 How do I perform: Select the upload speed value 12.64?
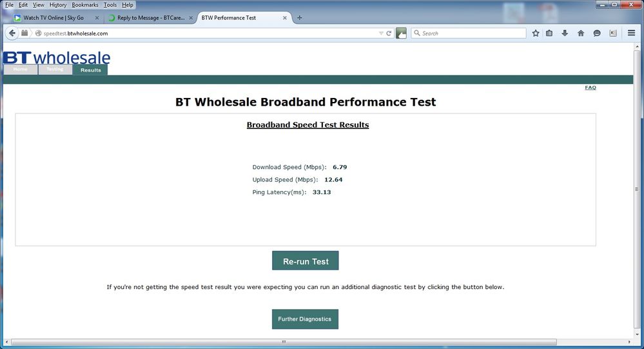[x=333, y=179]
